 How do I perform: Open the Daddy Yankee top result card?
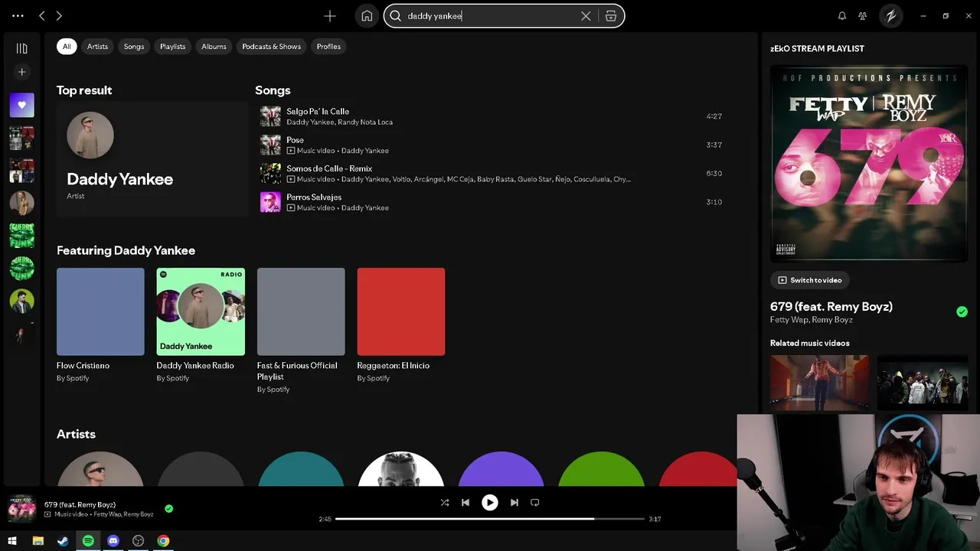152,160
